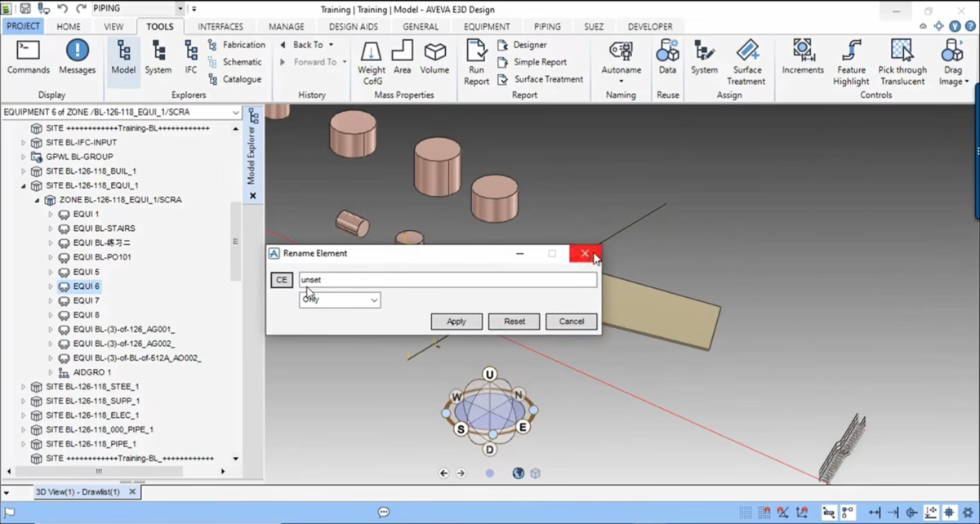Click the Drag Image control
This screenshot has width=980, height=524.
click(953, 62)
